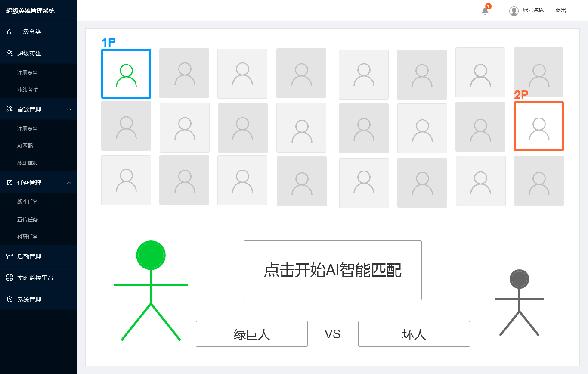Screen dimensions: 588x374
Task: Click the 超级英雄 sidebar icon
Action: 9,53
